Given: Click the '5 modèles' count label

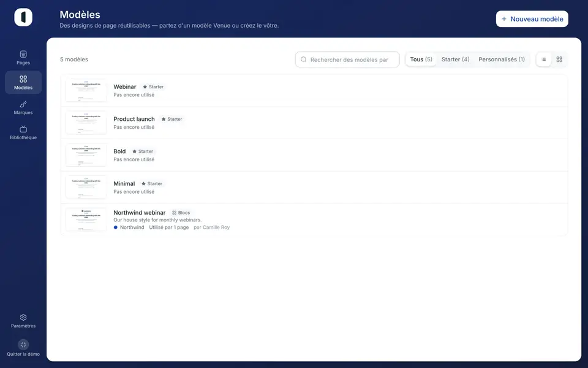Looking at the screenshot, I should coord(74,59).
